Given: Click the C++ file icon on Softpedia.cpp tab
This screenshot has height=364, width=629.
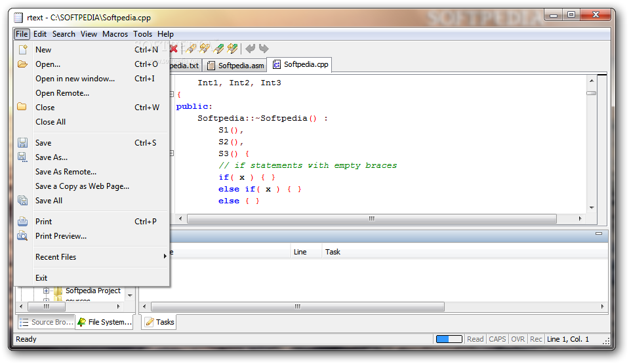Looking at the screenshot, I should tap(276, 65).
